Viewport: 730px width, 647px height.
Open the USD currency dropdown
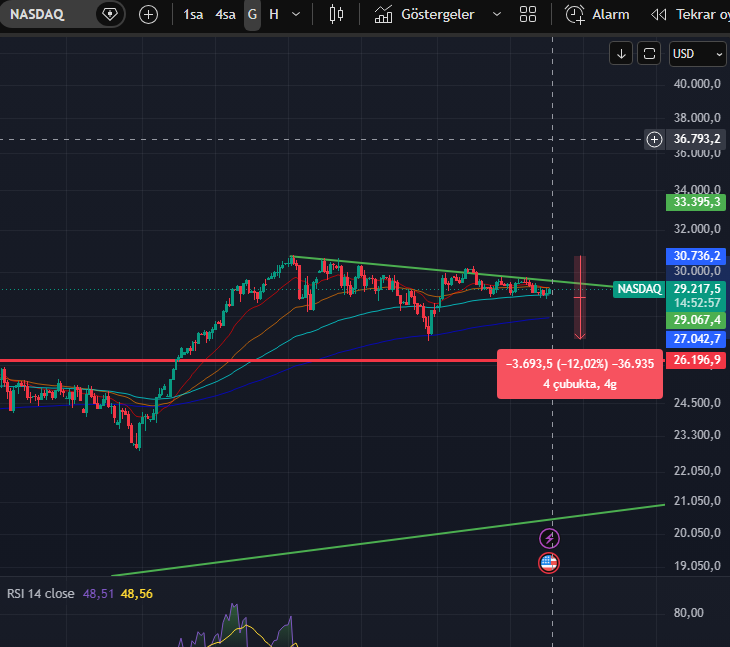click(697, 54)
